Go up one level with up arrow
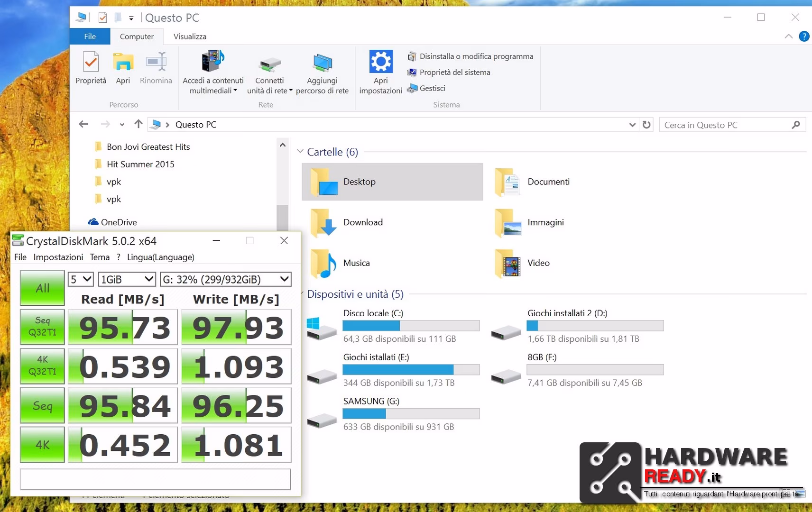812x512 pixels. [x=138, y=124]
